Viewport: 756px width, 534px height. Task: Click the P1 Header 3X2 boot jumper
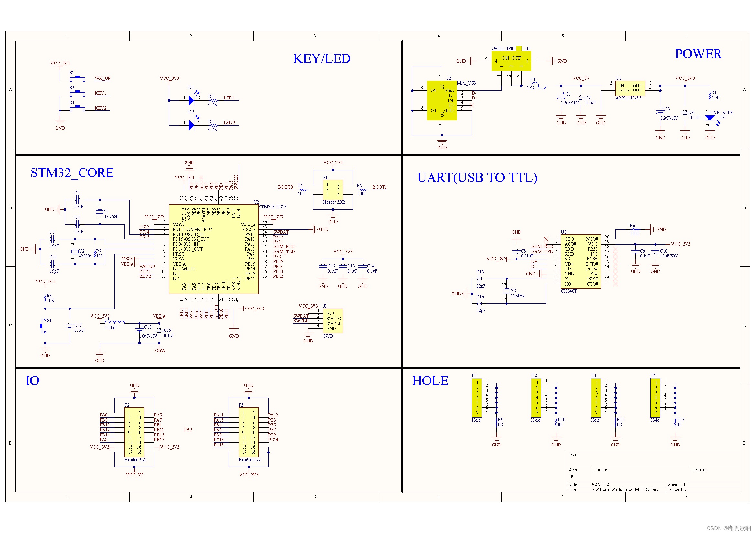point(333,190)
